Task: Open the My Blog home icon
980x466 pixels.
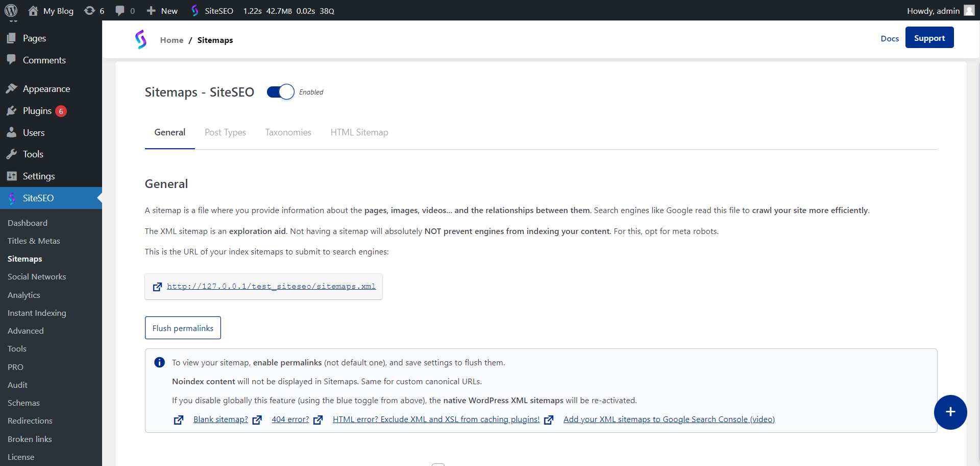Action: pyautogui.click(x=33, y=11)
